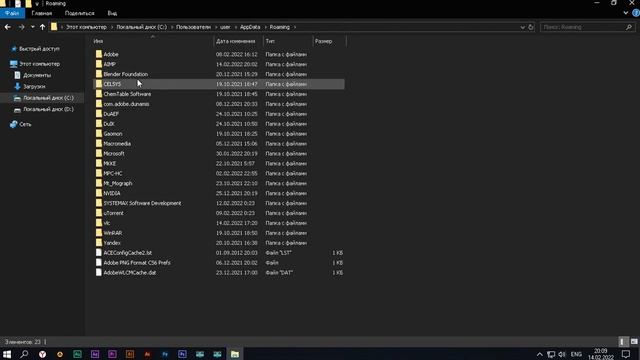Select Adobe PNG Format CS6 Prefs file name
Image resolution: width=640 pixels, height=360 pixels.
coord(137,262)
